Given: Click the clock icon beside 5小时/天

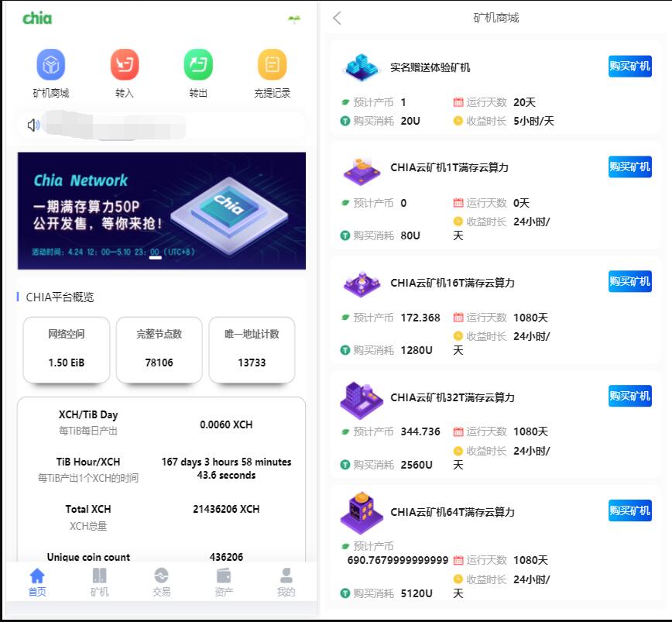Looking at the screenshot, I should (458, 121).
